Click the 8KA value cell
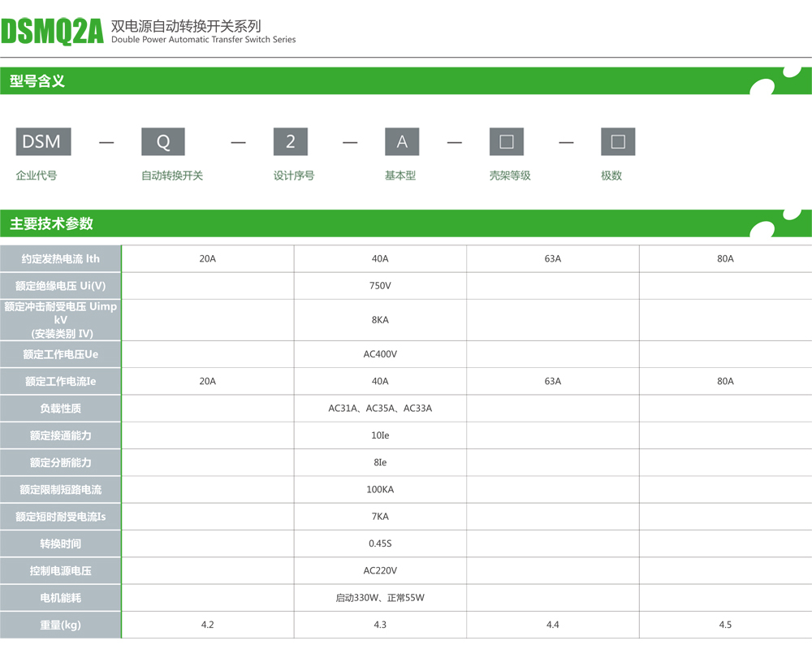The image size is (812, 645). (x=380, y=319)
